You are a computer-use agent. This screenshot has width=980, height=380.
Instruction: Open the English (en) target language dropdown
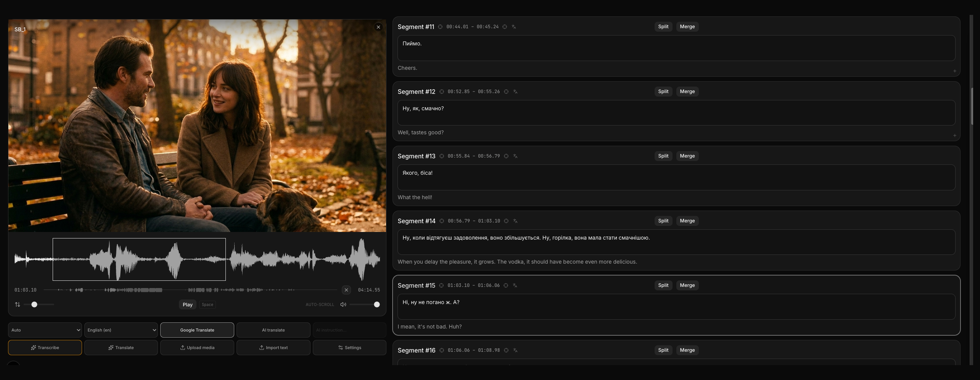tap(121, 330)
